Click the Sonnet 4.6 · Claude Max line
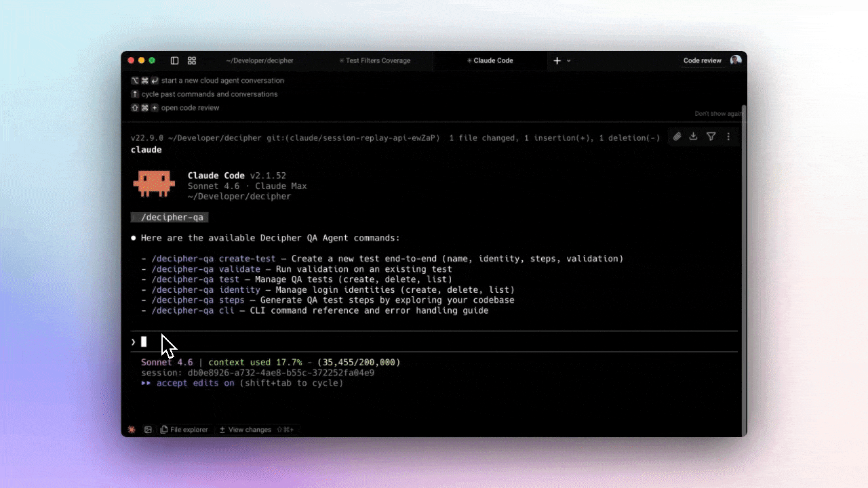 (x=247, y=186)
